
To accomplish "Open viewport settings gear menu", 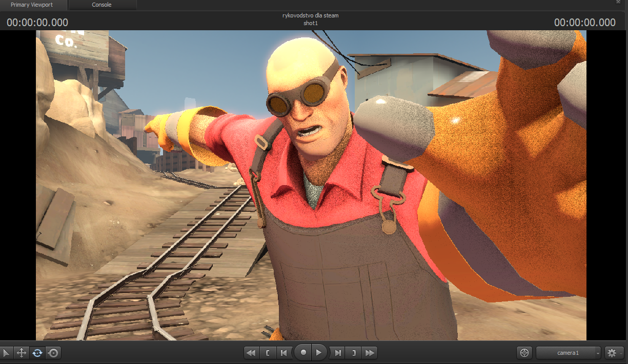I will [x=613, y=353].
